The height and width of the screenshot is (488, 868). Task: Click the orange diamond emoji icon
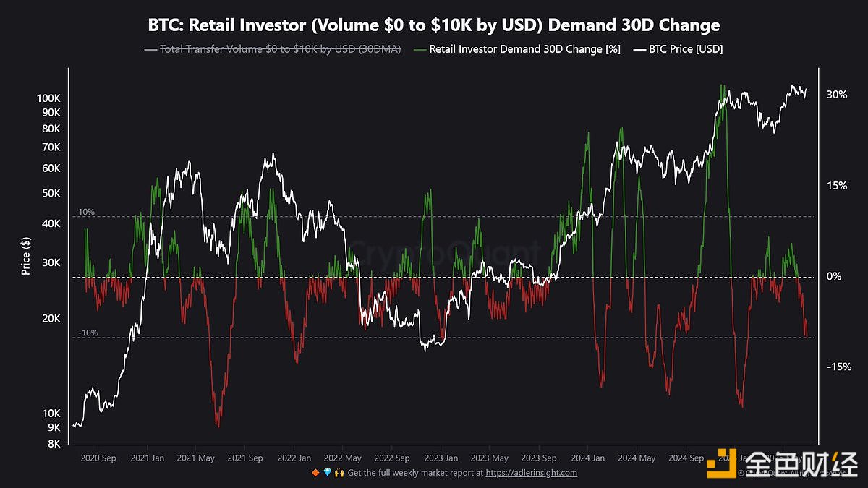coord(315,473)
